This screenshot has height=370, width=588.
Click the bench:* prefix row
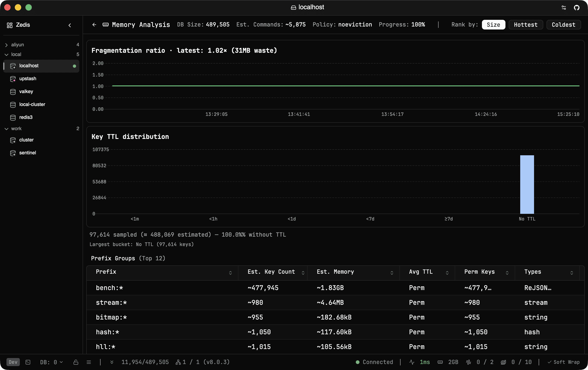click(335, 288)
